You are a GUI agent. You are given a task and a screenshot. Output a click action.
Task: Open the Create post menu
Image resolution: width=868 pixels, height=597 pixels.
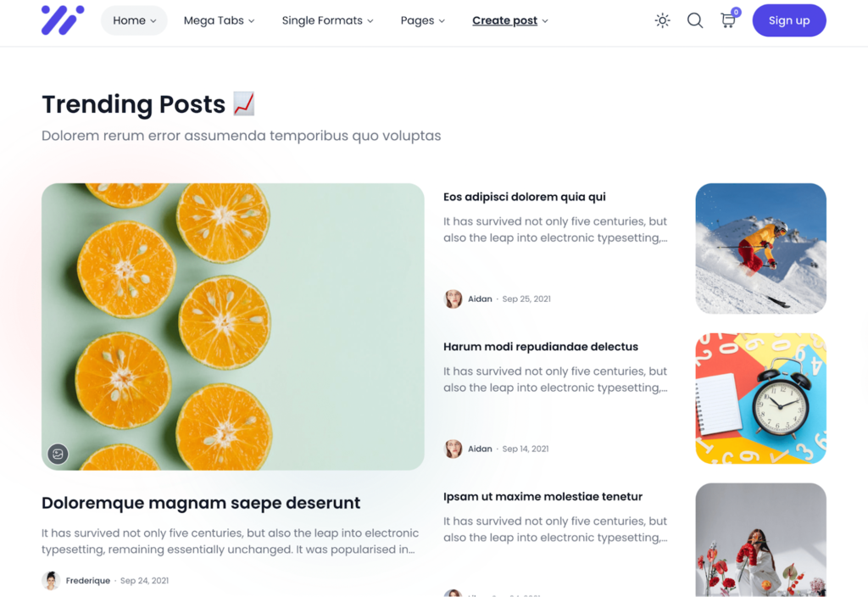click(509, 20)
